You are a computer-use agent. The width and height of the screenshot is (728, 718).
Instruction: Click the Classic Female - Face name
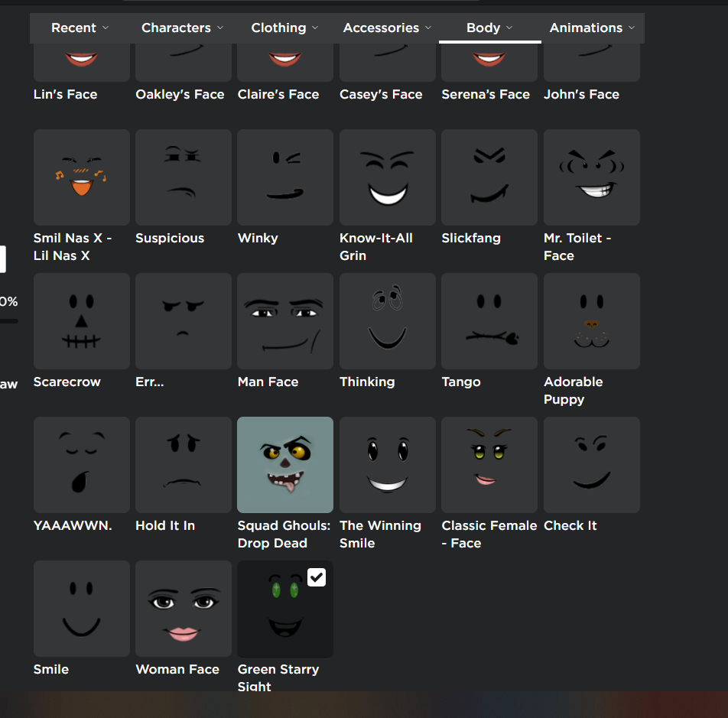(489, 534)
